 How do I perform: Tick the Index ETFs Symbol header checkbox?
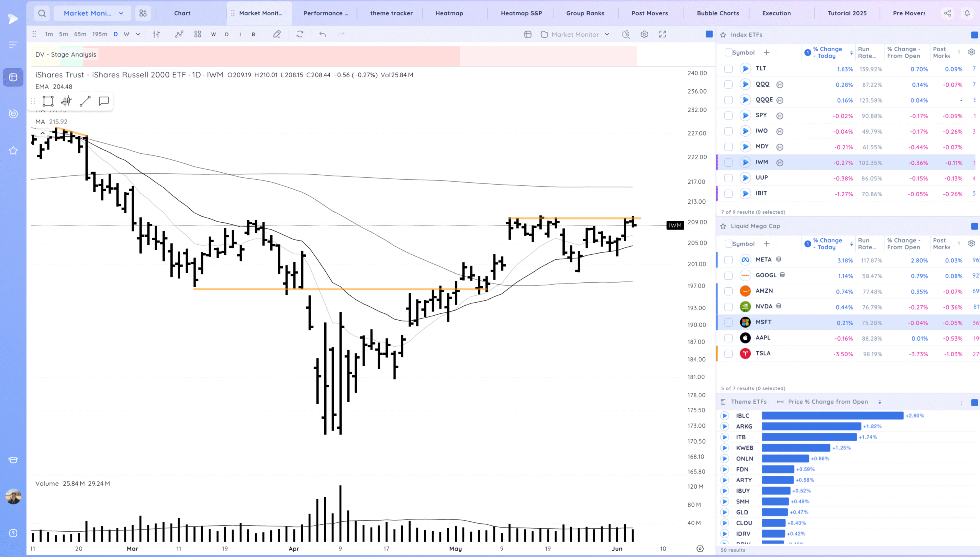[x=728, y=52]
